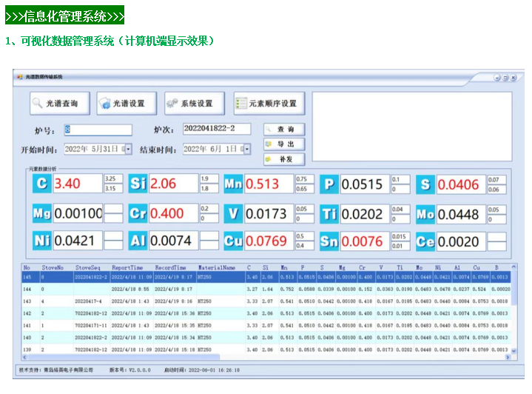Sort table by MaterialName column header

218,267
